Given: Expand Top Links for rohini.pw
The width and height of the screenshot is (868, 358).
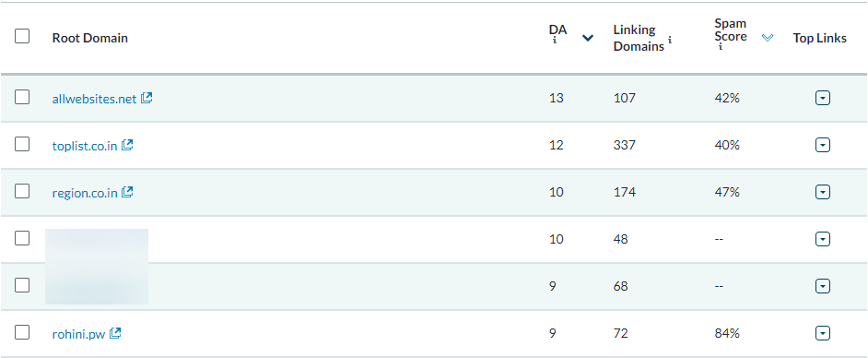Looking at the screenshot, I should coord(823,334).
